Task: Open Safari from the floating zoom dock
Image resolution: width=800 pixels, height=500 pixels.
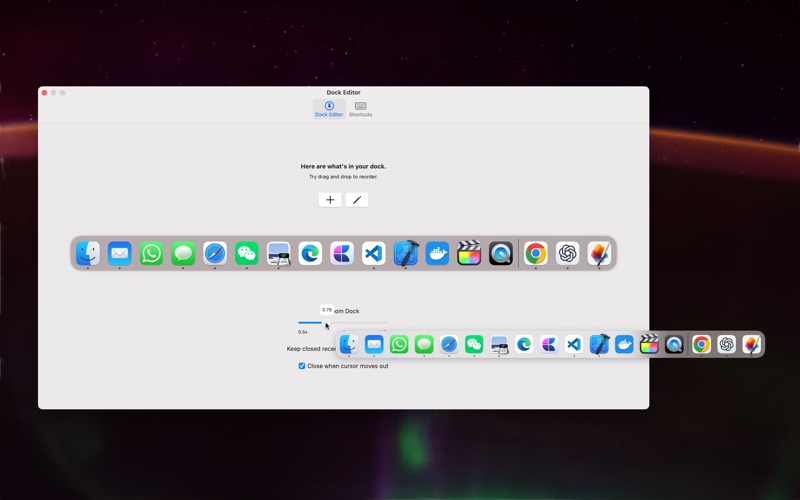Action: [449, 344]
